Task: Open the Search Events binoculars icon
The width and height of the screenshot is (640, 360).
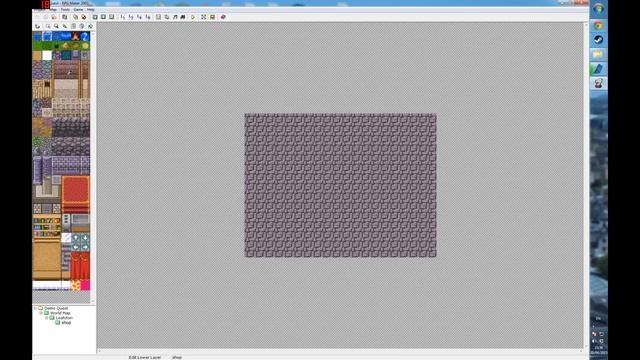Action: tap(183, 17)
